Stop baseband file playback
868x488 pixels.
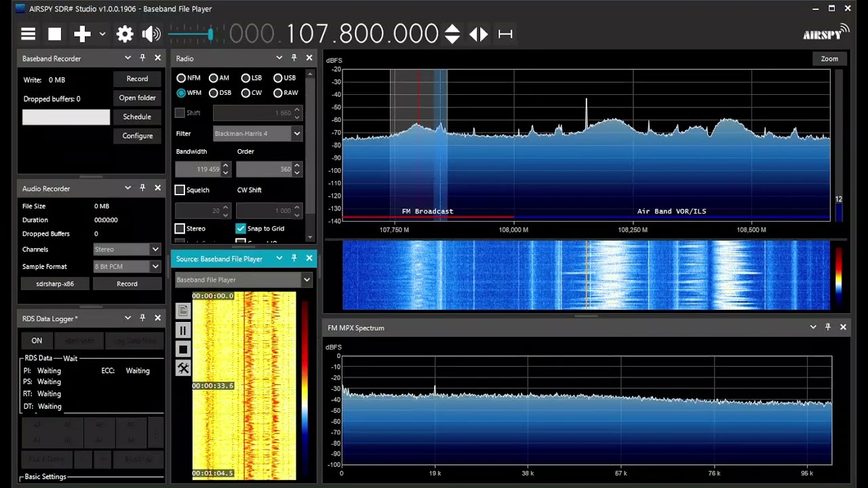coord(183,349)
